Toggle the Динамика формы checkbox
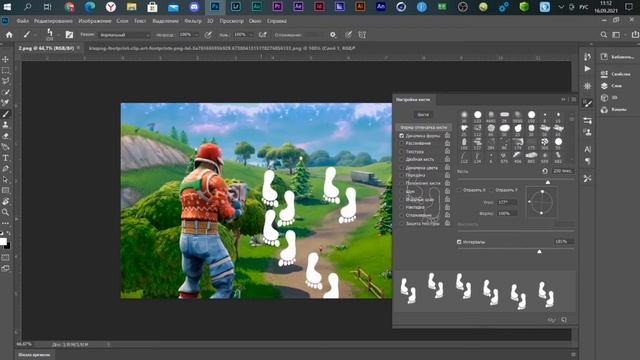 tap(402, 136)
